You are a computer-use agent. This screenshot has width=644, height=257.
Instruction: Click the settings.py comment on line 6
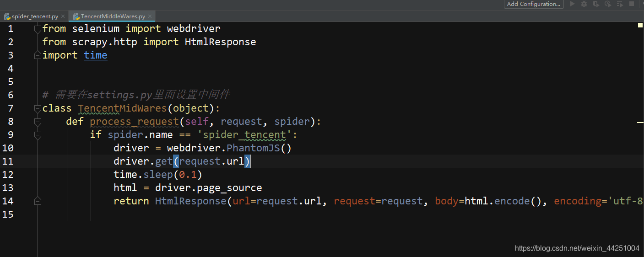[x=136, y=95]
